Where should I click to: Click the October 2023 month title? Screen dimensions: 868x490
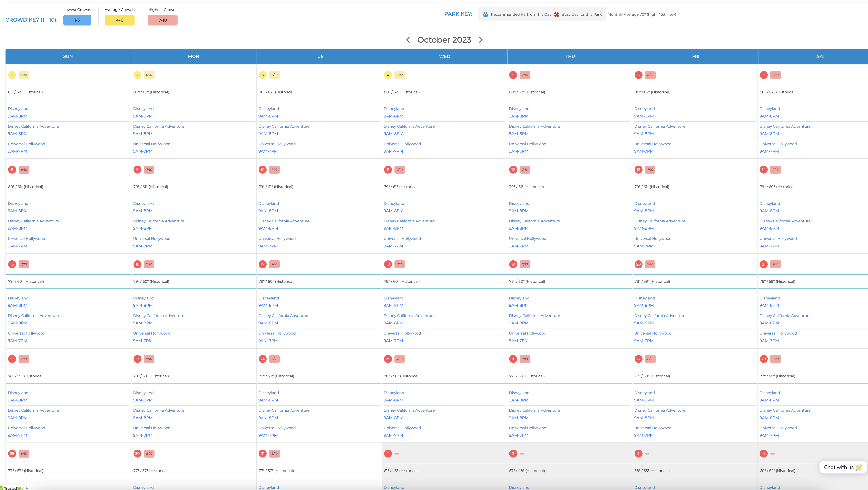444,40
